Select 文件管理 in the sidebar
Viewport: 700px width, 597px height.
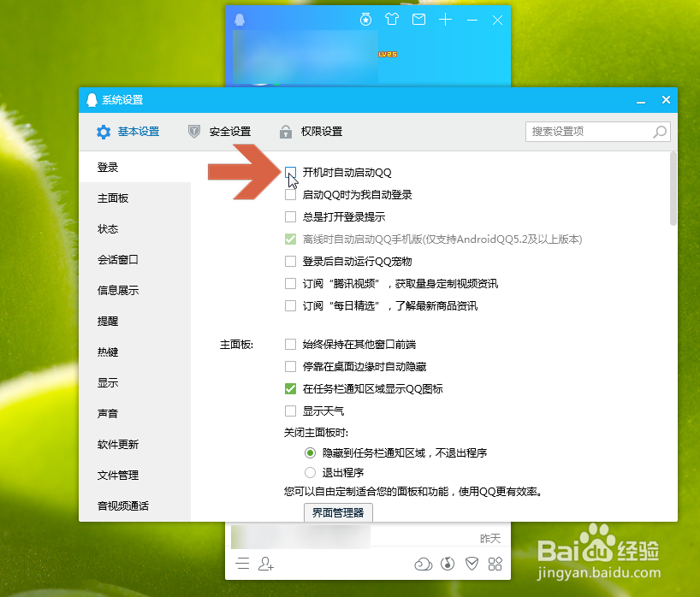click(135, 476)
